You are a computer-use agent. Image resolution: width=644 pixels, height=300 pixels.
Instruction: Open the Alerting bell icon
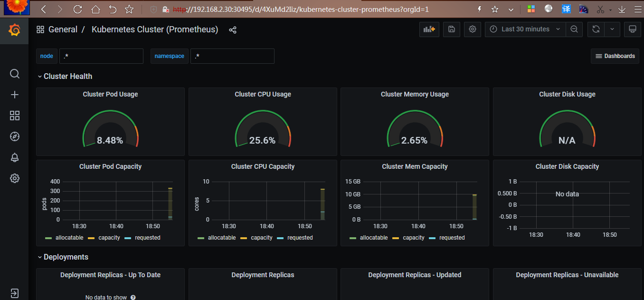pyautogui.click(x=15, y=157)
